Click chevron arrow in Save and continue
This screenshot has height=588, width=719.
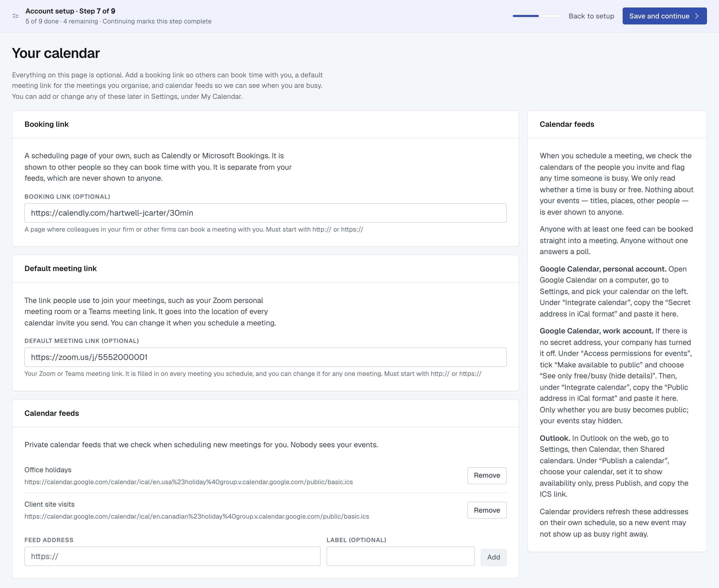pos(697,16)
